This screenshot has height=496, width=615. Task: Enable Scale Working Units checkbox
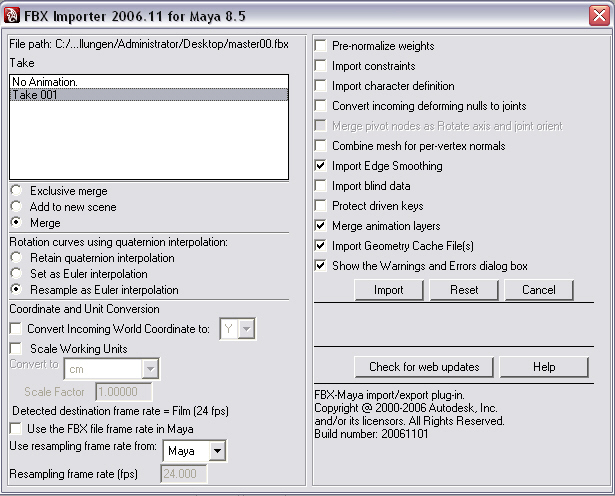(x=16, y=349)
